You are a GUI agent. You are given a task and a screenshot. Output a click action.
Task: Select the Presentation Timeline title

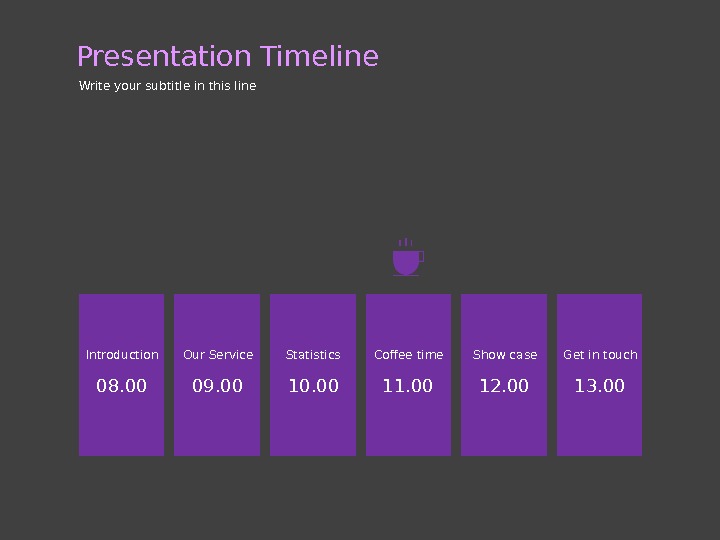(228, 56)
